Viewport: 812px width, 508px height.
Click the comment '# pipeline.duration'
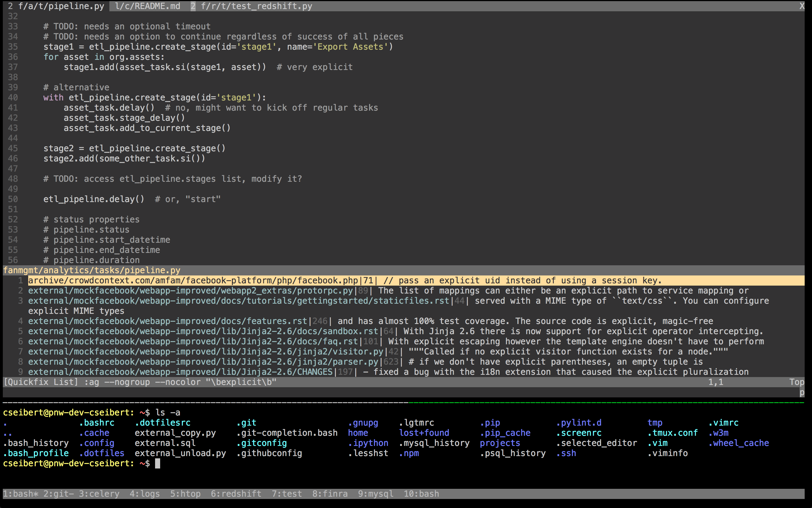click(x=91, y=260)
